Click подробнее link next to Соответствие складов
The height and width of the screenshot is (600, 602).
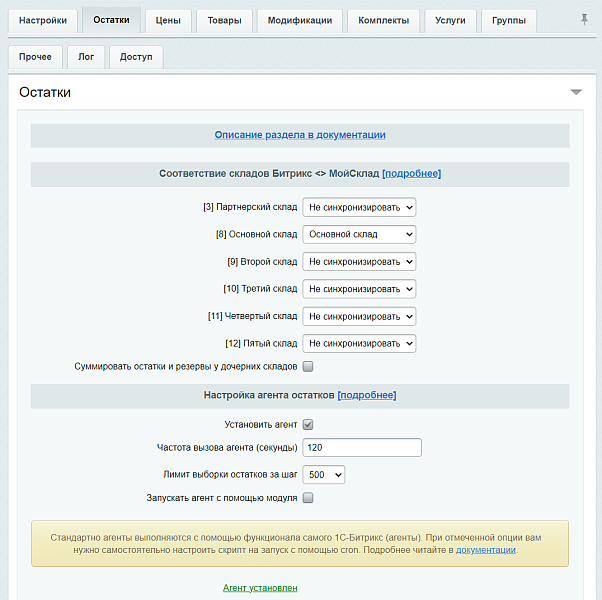tap(411, 173)
